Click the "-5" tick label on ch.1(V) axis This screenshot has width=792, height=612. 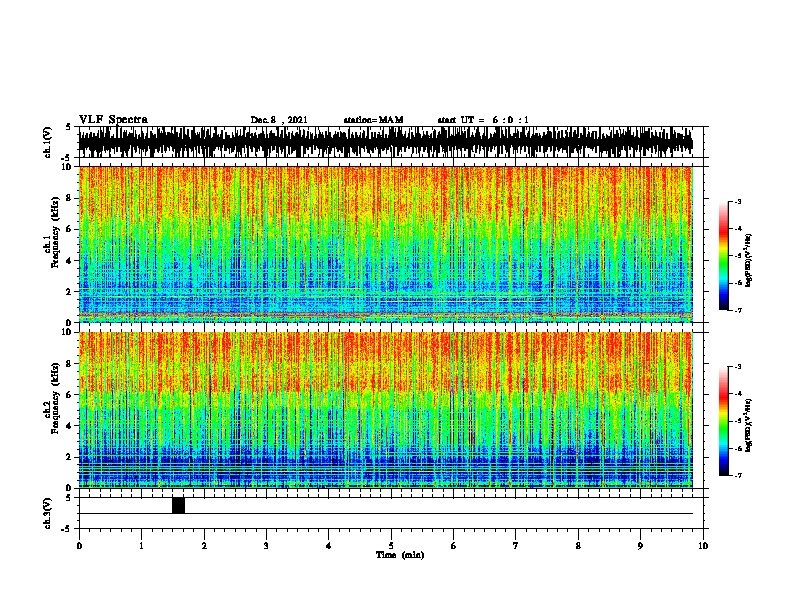68,158
